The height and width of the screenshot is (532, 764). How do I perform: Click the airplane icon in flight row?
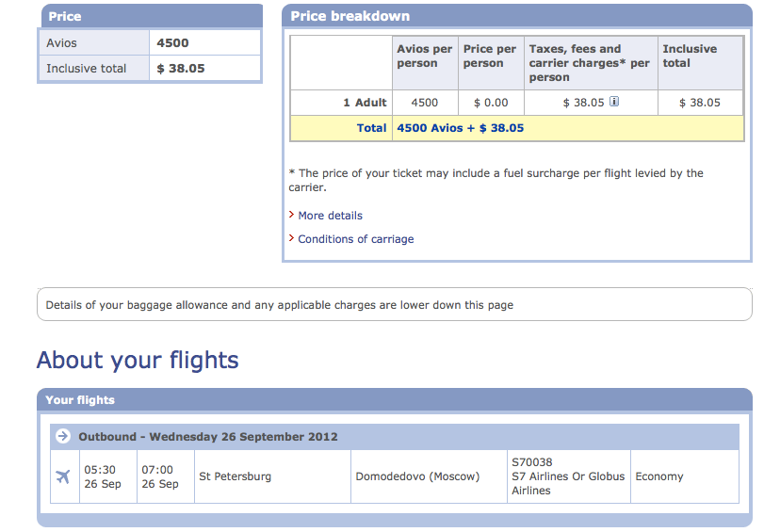pyautogui.click(x=63, y=476)
